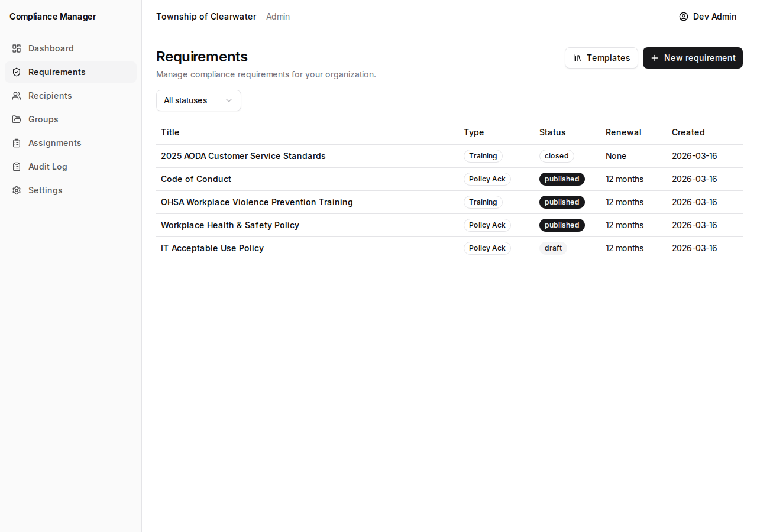Image resolution: width=757 pixels, height=532 pixels.
Task: Click Training badge in the OHSA row
Action: click(483, 202)
